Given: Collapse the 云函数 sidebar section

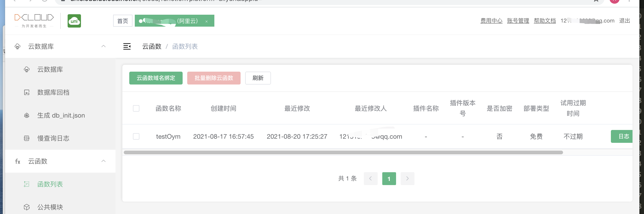Looking at the screenshot, I should pos(103,161).
